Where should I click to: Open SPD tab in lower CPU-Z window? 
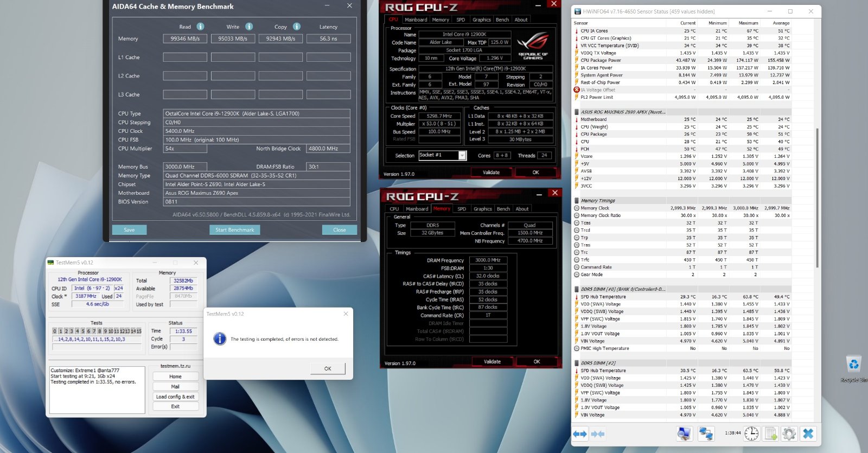[x=462, y=209]
